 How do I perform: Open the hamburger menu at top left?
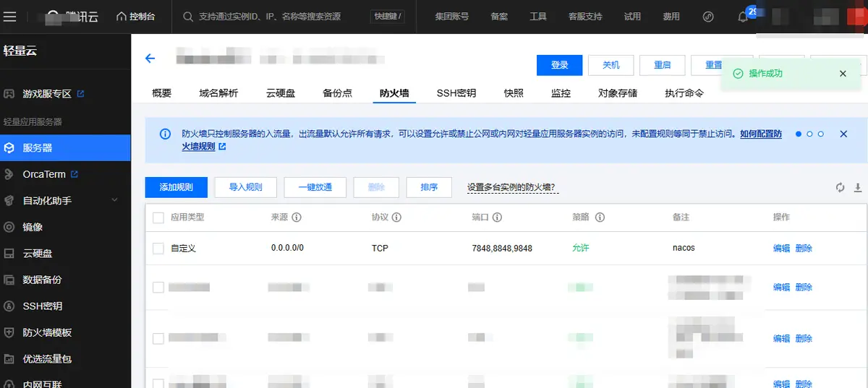pos(9,16)
